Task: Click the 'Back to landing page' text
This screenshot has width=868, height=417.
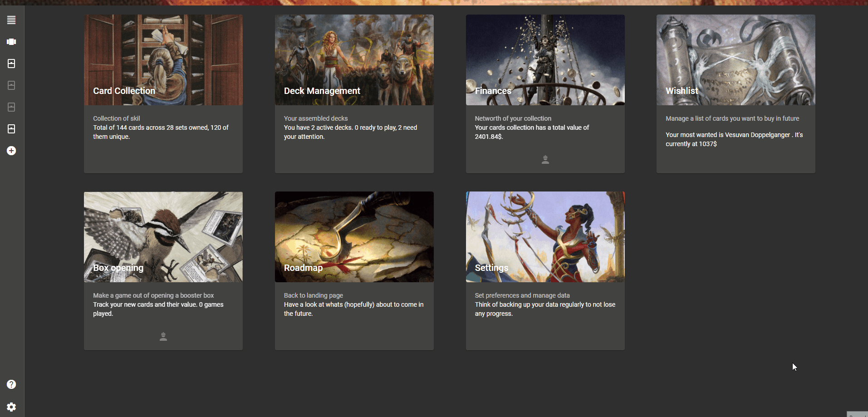Action: pyautogui.click(x=313, y=295)
